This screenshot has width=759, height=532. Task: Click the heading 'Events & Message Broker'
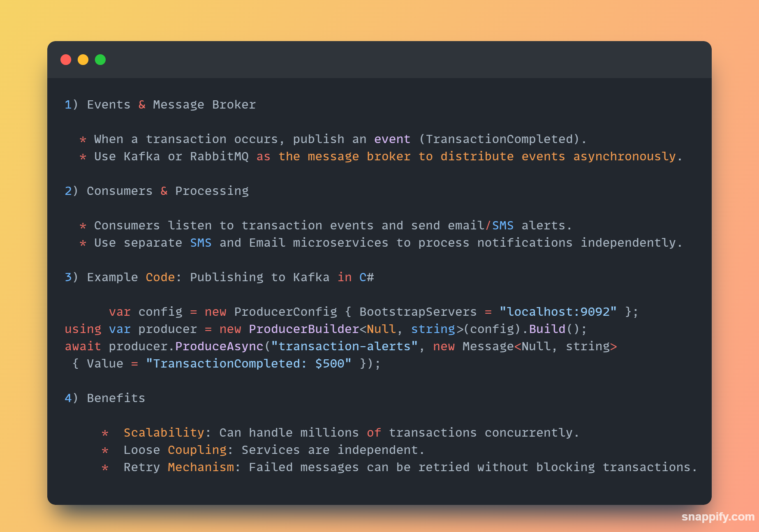click(171, 104)
